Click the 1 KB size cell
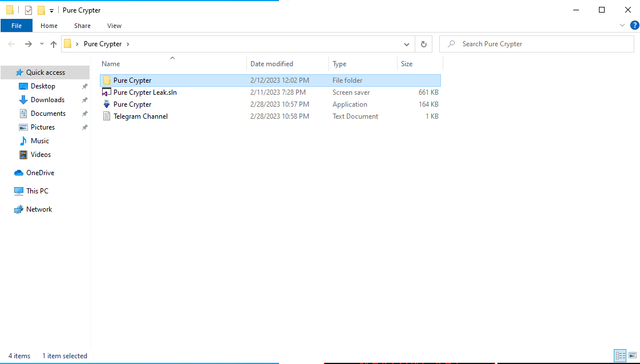The image size is (640, 364). [432, 116]
